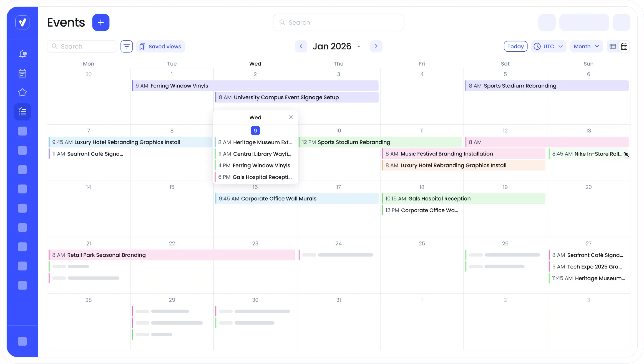Click the top global Search field
Viewport: 644px width, 364px height.
coord(339,22)
